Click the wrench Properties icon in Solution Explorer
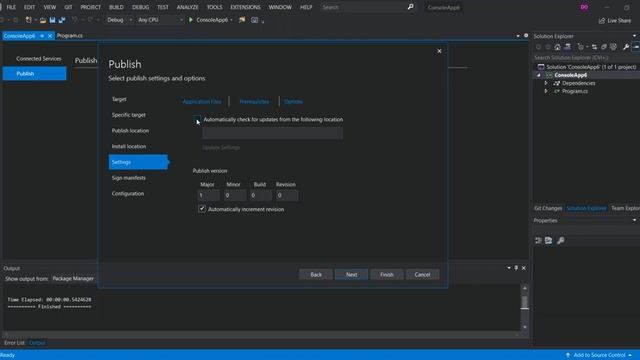640x360 pixels. click(626, 47)
